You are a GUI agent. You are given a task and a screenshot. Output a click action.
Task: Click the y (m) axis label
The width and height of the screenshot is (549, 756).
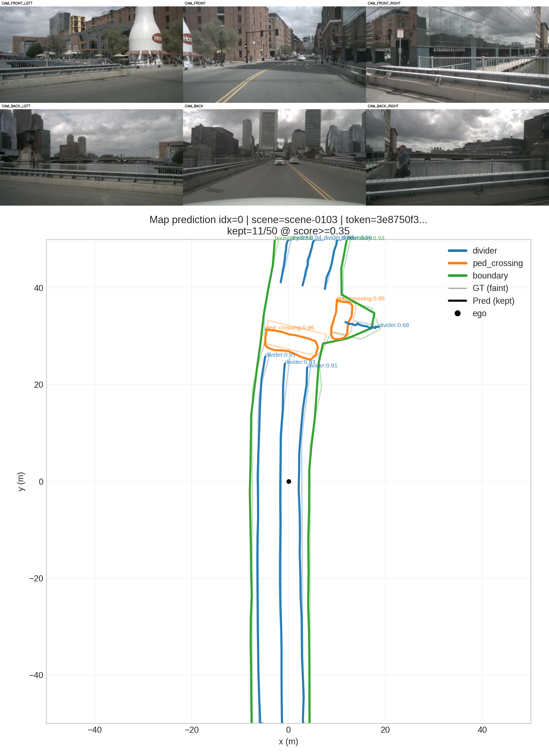[x=21, y=481]
